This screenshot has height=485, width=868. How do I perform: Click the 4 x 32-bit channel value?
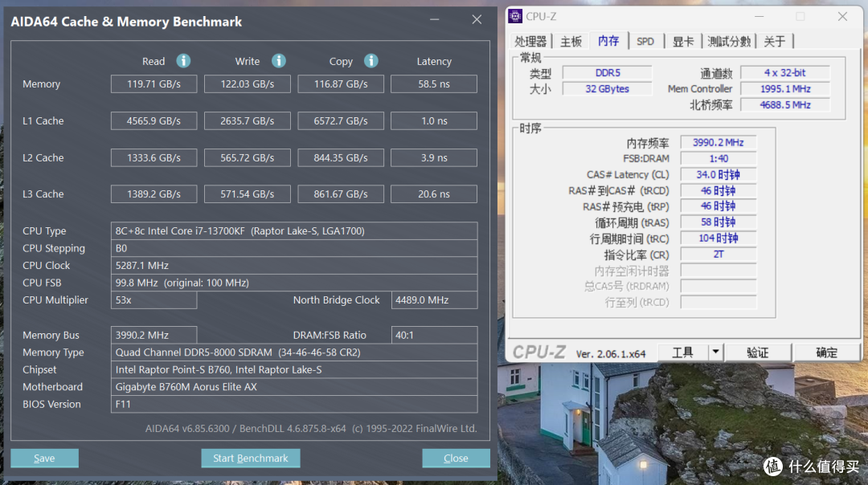(x=785, y=73)
